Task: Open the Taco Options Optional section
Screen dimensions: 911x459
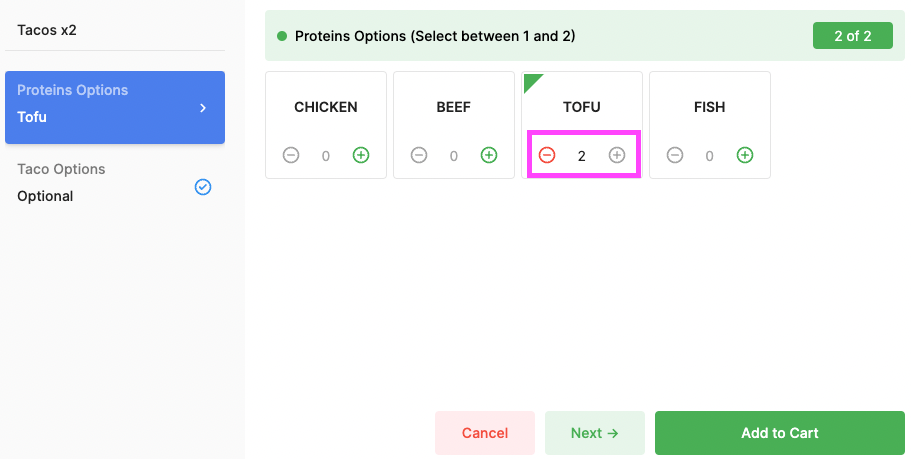Action: point(115,183)
